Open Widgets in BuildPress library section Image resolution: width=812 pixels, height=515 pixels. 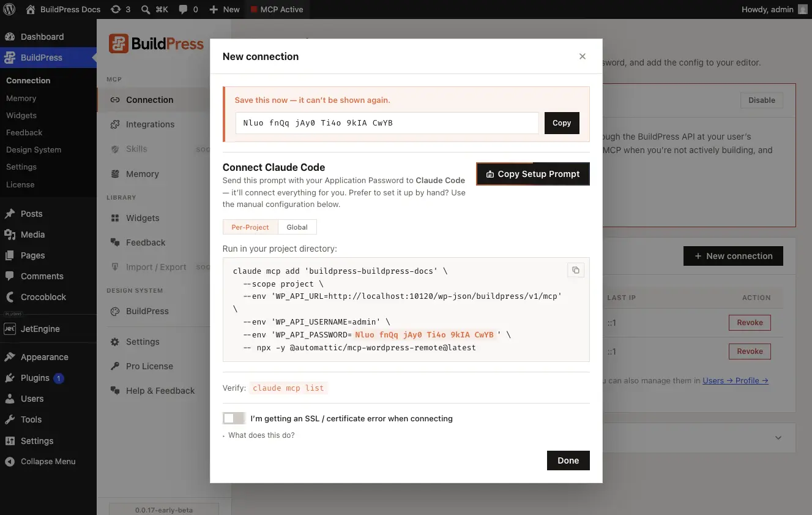pos(143,218)
